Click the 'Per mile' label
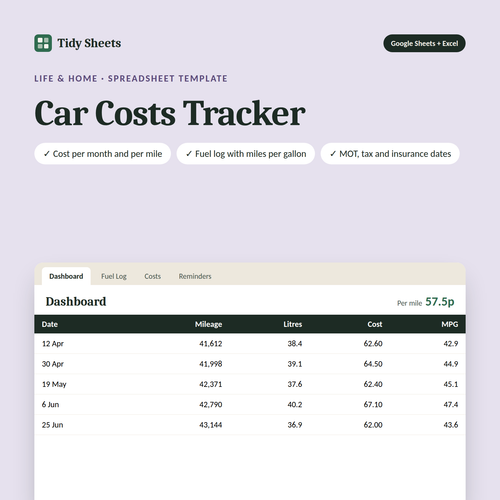Viewport: 500px width, 500px height. [x=409, y=303]
